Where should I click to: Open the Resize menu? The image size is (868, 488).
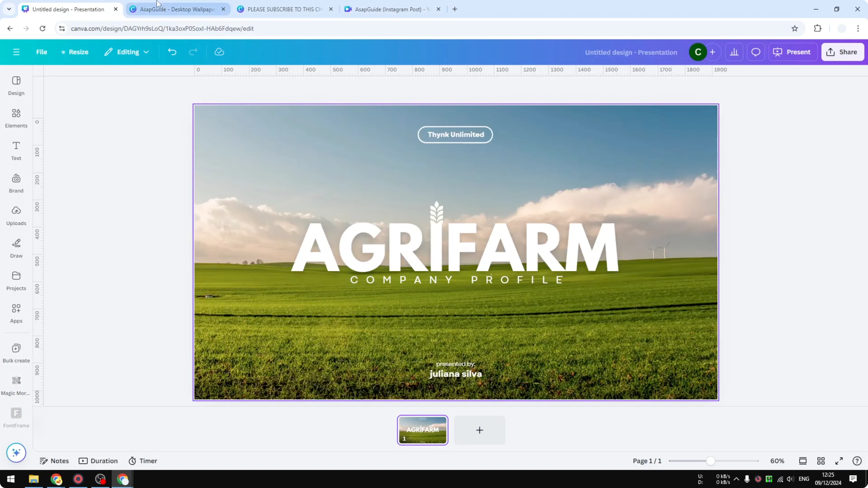click(75, 52)
